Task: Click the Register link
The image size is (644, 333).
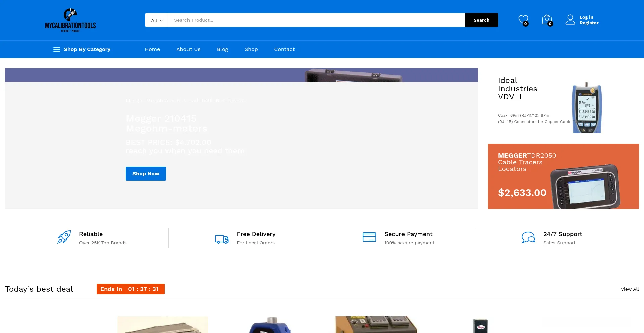Action: [x=589, y=23]
